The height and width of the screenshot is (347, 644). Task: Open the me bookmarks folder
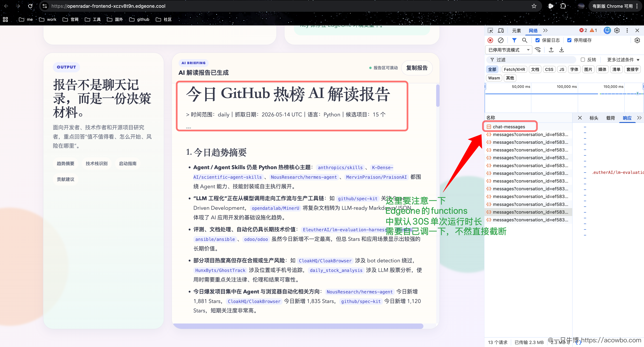click(x=26, y=19)
